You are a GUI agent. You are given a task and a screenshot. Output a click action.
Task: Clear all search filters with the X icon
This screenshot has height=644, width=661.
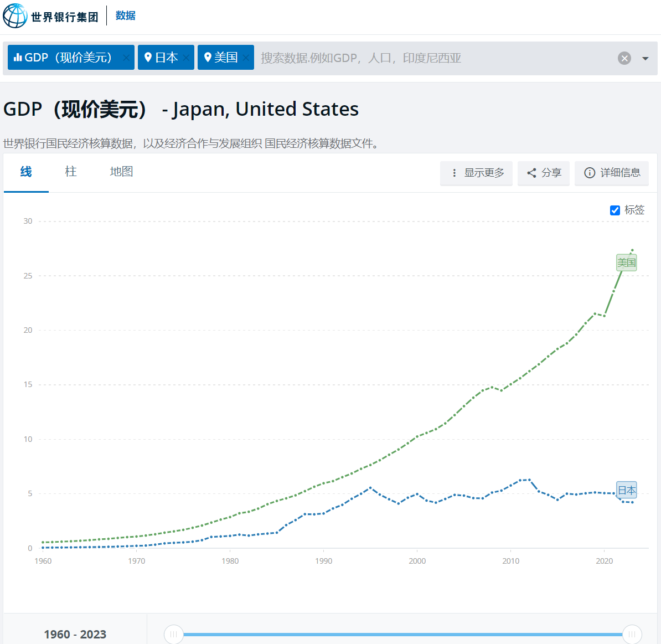(x=624, y=58)
